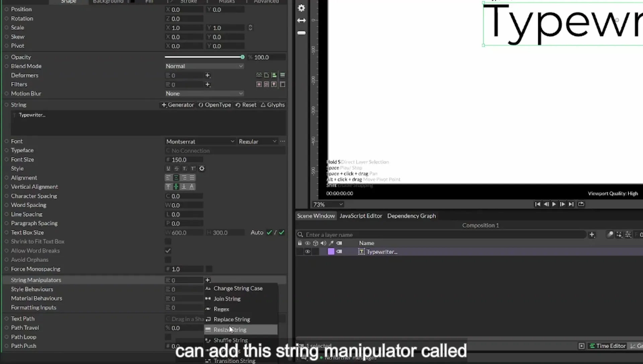This screenshot has width=643, height=364.
Task: Click the font extra options ellipsis
Action: click(283, 142)
